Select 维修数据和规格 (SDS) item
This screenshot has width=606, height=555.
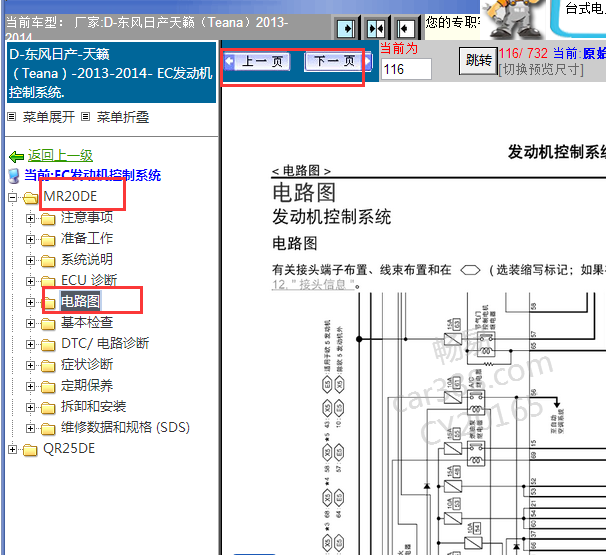[x=125, y=427]
